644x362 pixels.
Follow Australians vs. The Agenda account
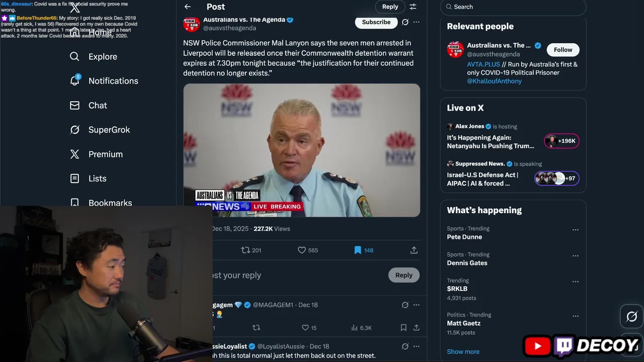tap(563, 50)
